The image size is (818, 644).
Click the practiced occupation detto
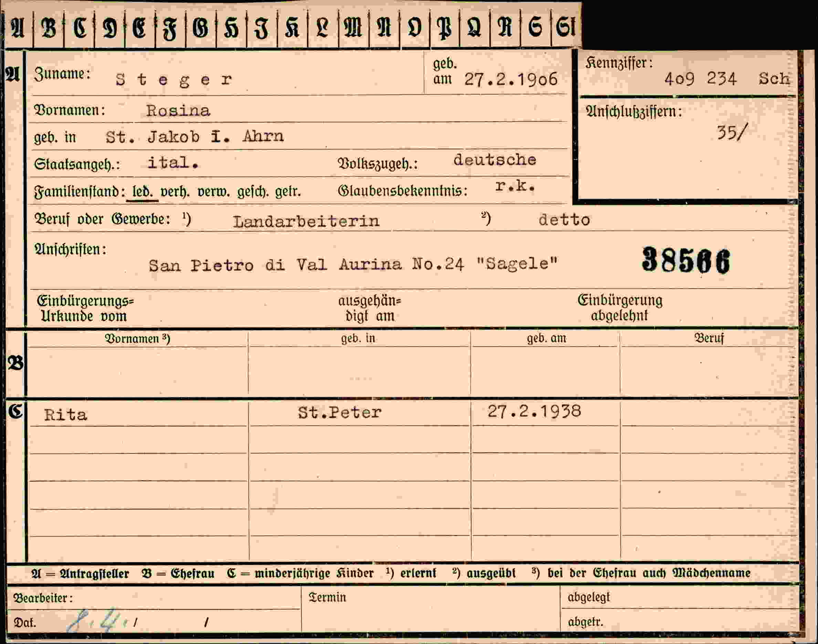pos(564,220)
